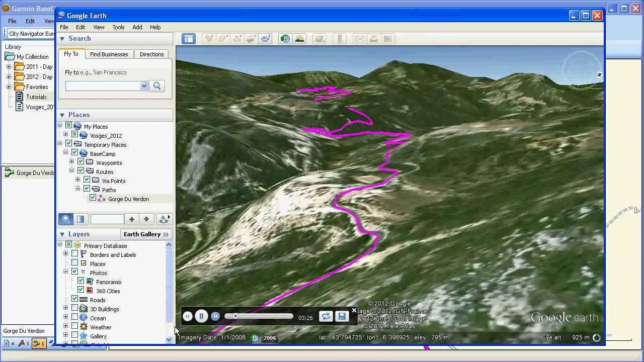Expand the Waypoints folder node
The width and height of the screenshot is (644, 362).
click(x=72, y=162)
